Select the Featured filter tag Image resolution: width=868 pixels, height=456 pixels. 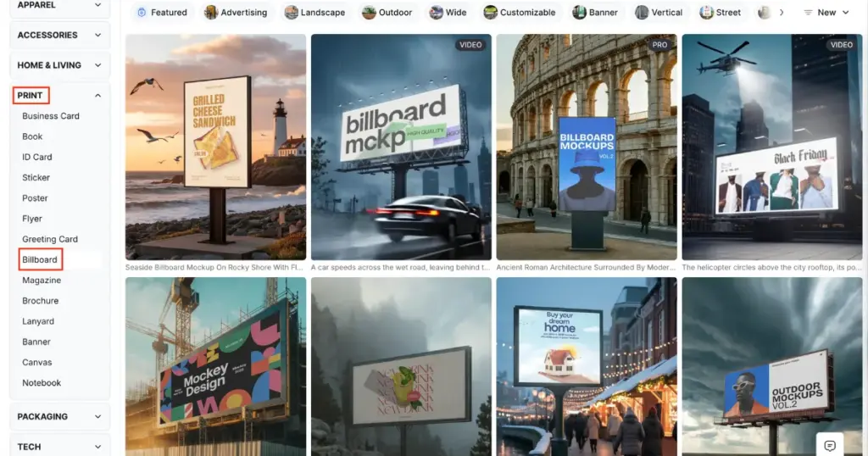click(x=162, y=12)
